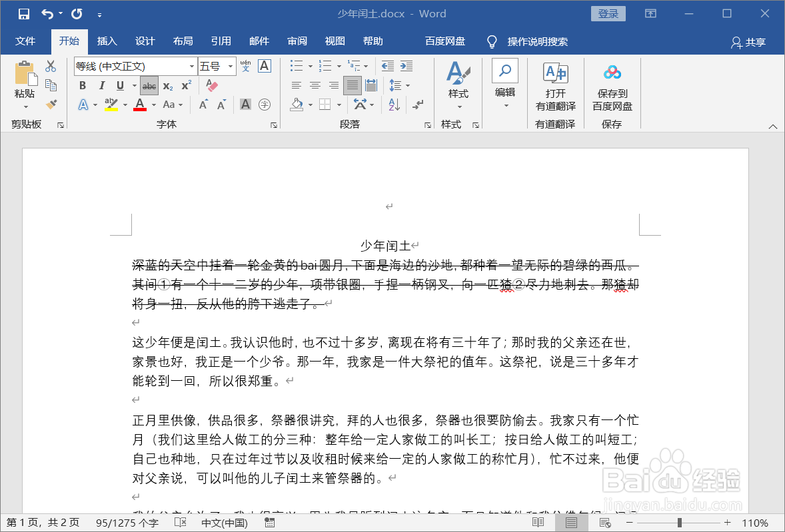Toggle italic formatting

(101, 86)
